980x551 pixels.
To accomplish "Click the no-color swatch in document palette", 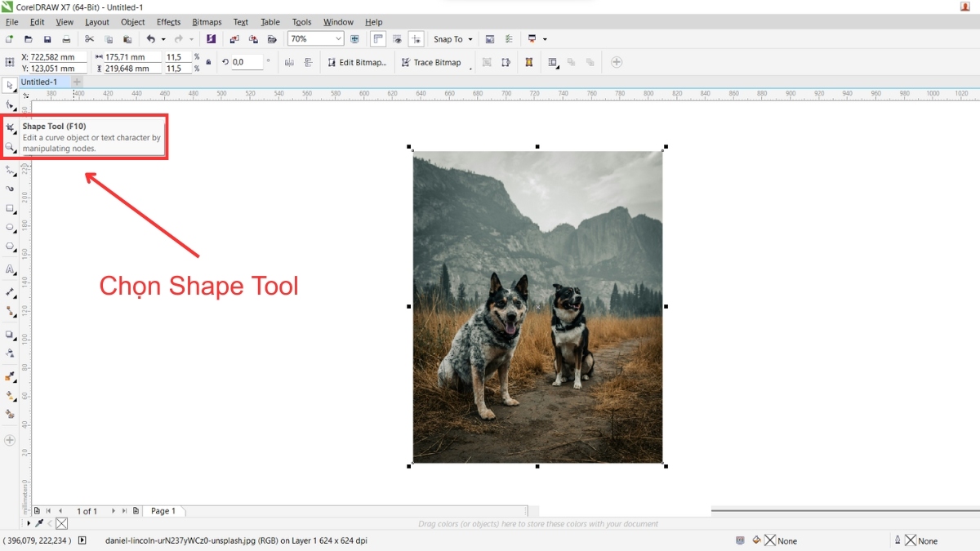I will 62,523.
